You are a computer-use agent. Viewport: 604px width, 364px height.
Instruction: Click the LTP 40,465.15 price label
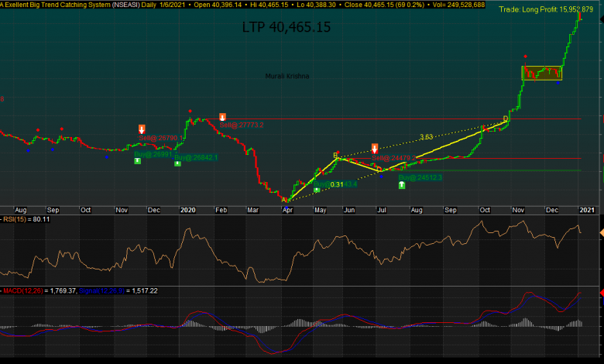287,27
